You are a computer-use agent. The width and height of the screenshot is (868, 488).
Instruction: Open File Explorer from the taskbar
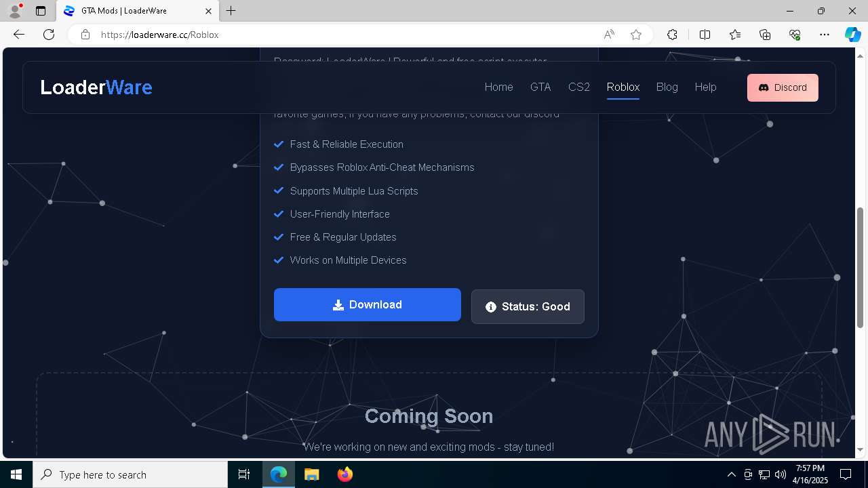click(311, 474)
